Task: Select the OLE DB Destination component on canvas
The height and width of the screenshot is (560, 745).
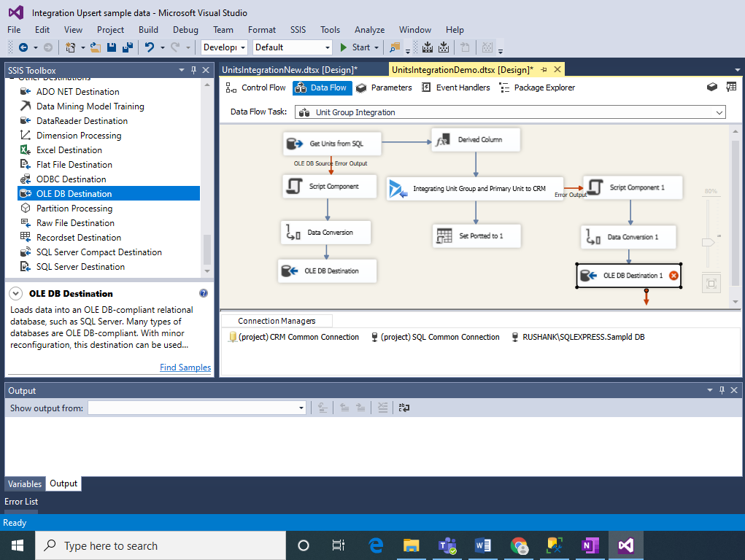Action: (x=327, y=271)
